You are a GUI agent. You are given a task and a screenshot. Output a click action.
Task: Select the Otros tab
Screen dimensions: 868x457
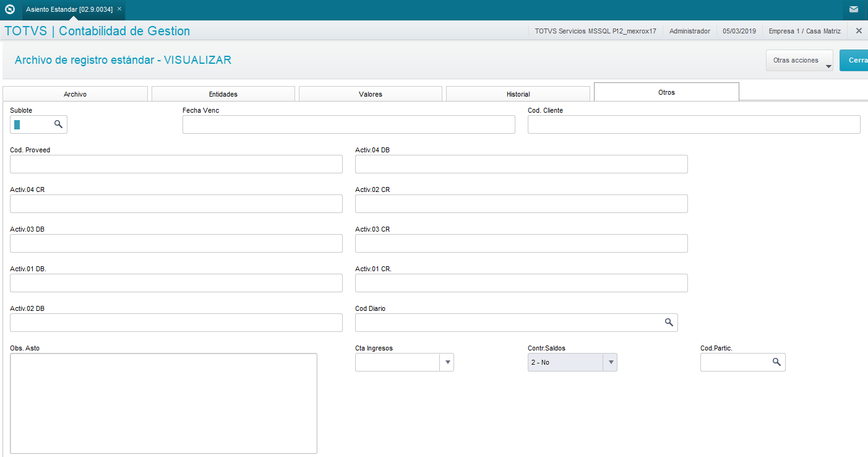pyautogui.click(x=666, y=92)
